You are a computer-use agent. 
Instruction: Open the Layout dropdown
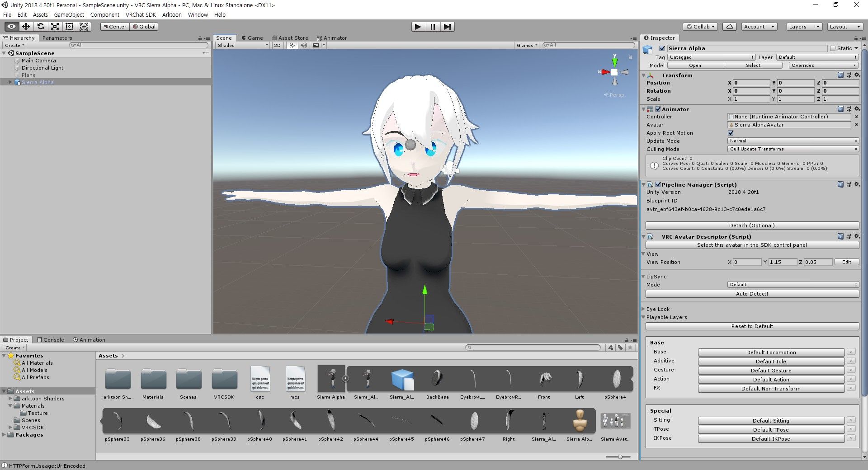coord(845,27)
